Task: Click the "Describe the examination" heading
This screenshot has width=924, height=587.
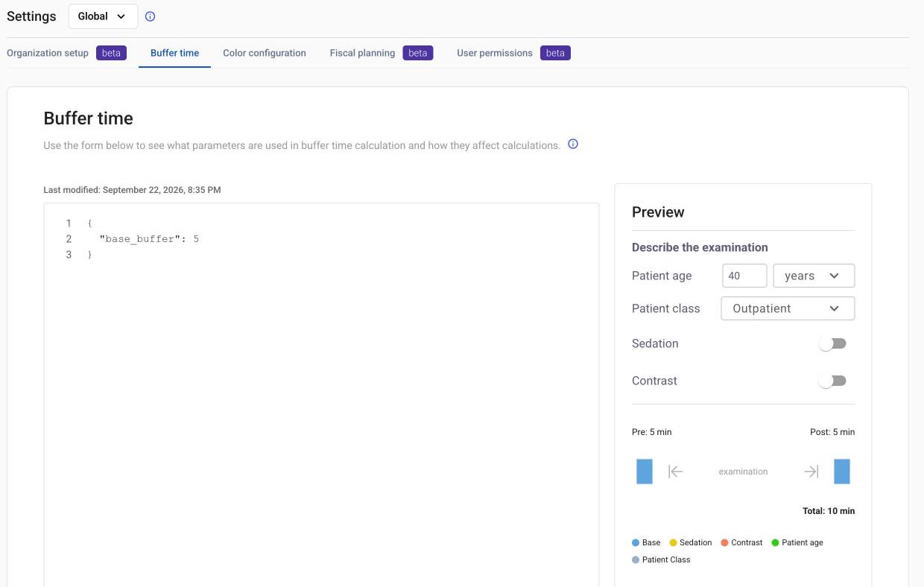Action: tap(700, 247)
